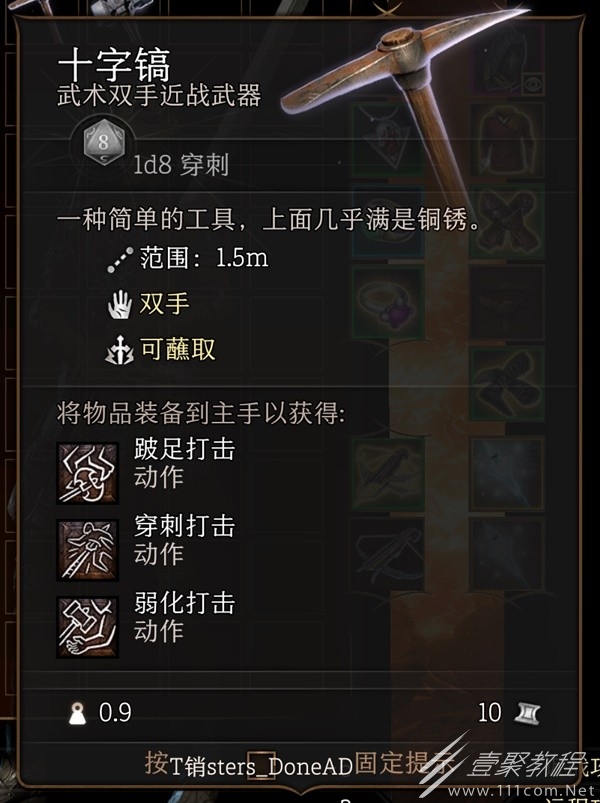
Task: Click the 十字镐 item title
Action: (114, 66)
